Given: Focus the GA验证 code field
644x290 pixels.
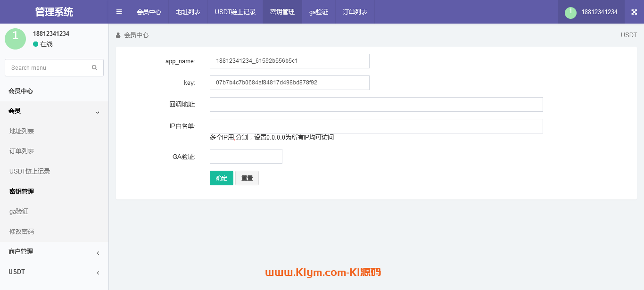Looking at the screenshot, I should point(246,156).
